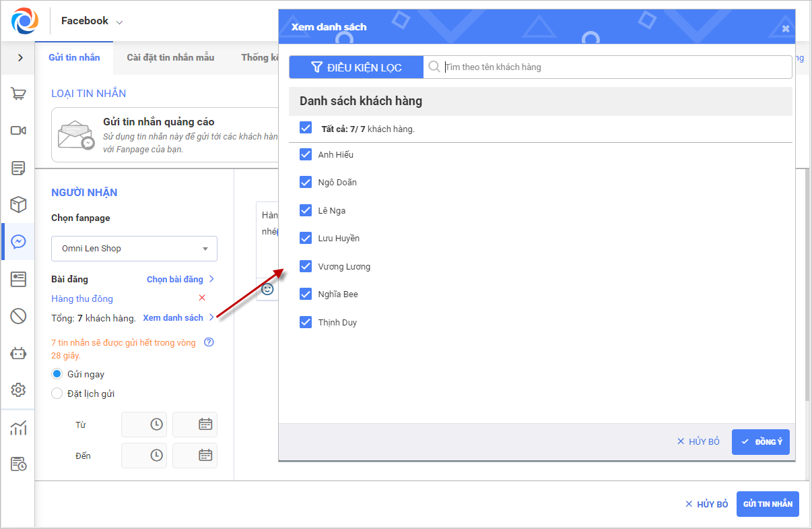The width and height of the screenshot is (812, 529).
Task: Open the notes and orders sidebar icon
Action: click(18, 168)
